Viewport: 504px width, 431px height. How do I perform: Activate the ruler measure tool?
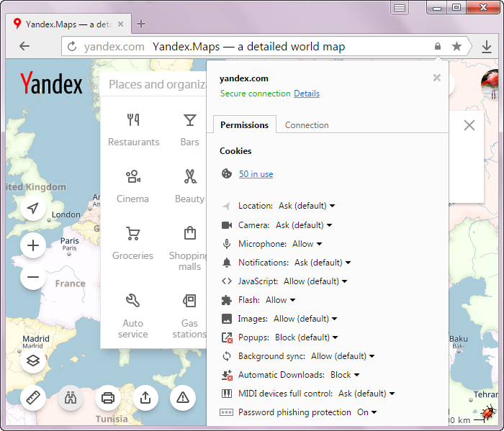(33, 398)
